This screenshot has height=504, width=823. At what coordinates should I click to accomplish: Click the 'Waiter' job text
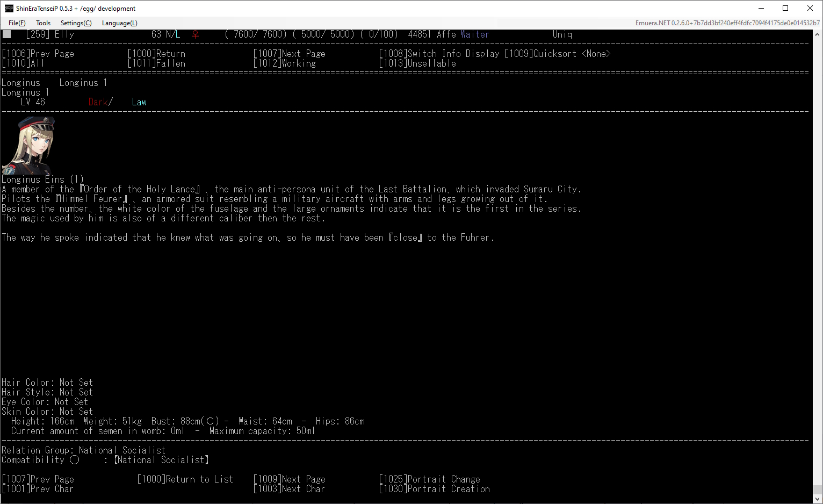click(475, 34)
